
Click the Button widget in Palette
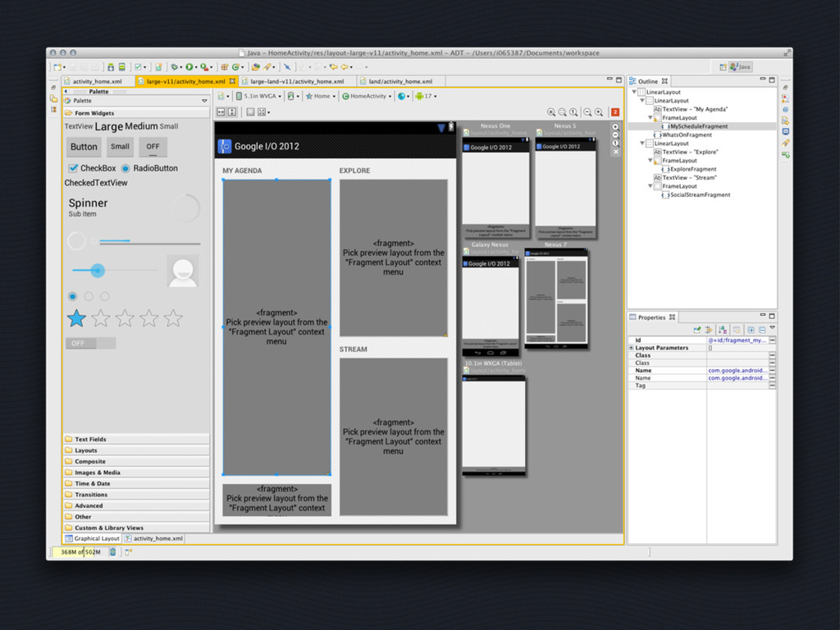click(84, 147)
